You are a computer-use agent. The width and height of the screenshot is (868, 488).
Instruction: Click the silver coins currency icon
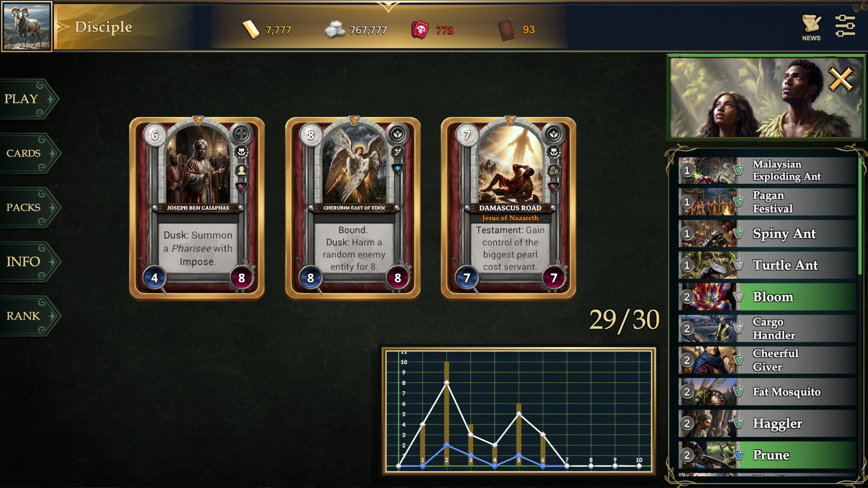coord(335,30)
